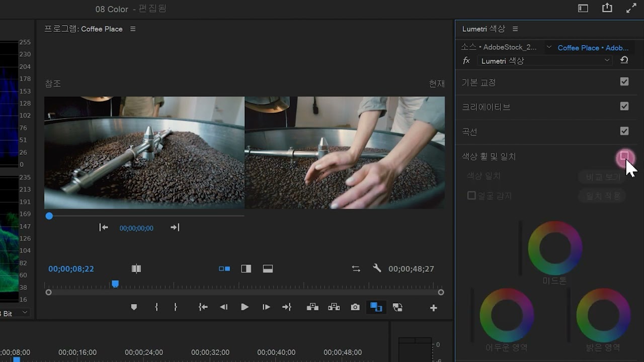Click the Add Marker icon
Viewport: 644px width, 362px height.
coord(134,307)
